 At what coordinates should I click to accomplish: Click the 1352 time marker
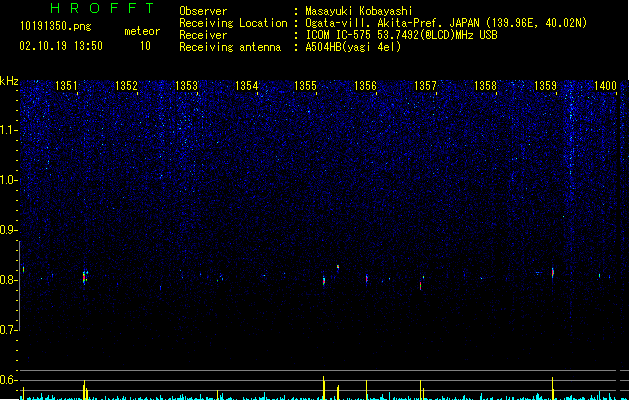[x=126, y=86]
